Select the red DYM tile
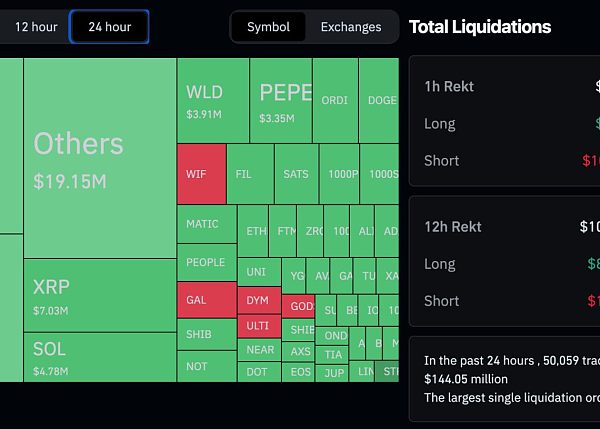 tap(258, 300)
